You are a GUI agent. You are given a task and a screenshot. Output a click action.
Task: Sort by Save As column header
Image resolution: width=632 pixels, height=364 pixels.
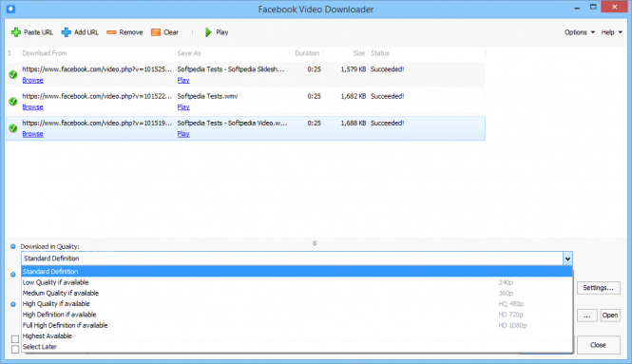click(189, 53)
